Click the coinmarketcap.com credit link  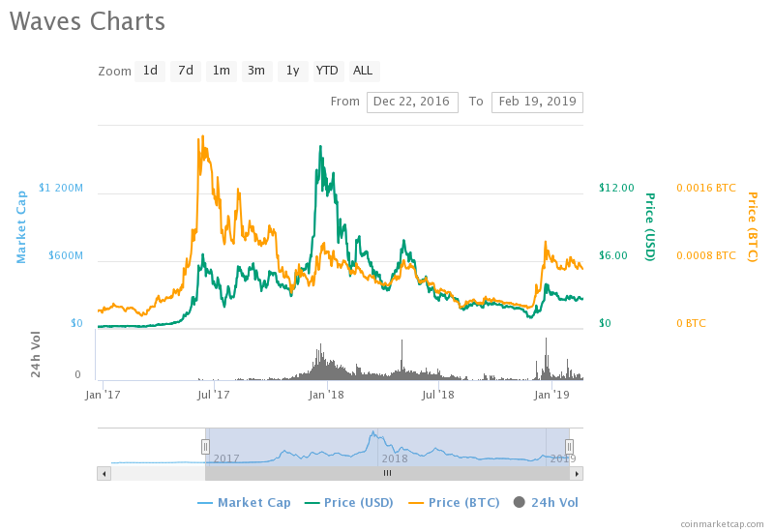coord(722,524)
